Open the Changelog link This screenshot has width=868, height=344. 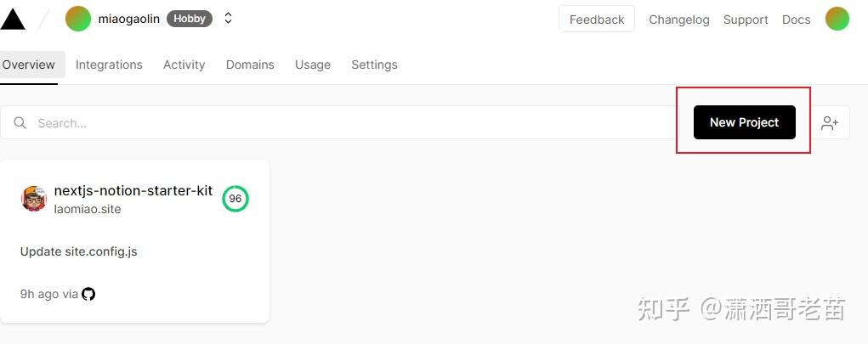pos(678,20)
